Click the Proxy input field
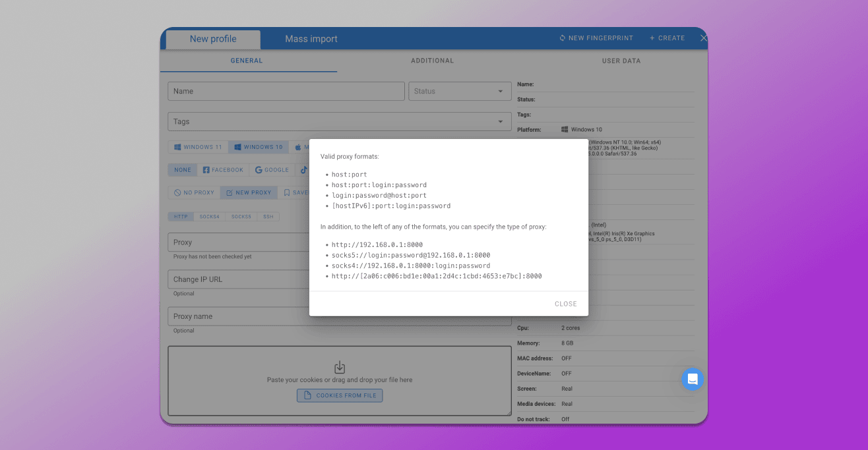This screenshot has height=450, width=868. 239,242
